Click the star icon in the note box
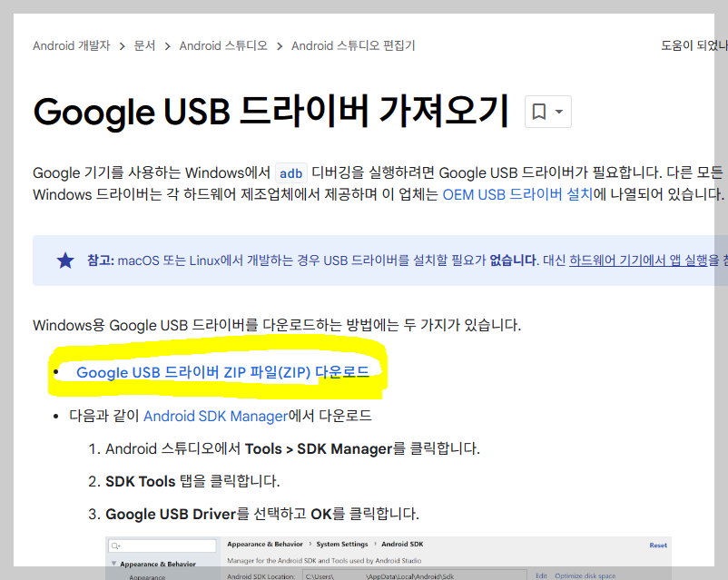Screen dimensions: 728x580 click(x=65, y=261)
